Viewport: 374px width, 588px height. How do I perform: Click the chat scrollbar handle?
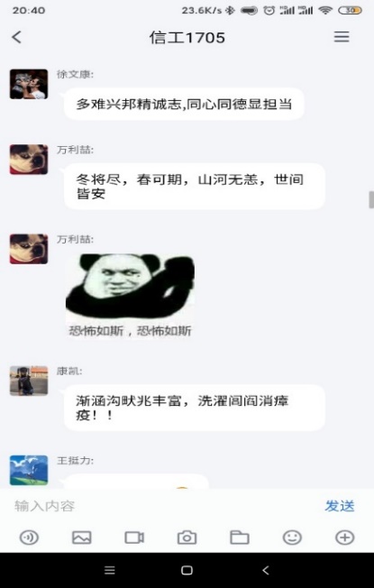[371, 199]
